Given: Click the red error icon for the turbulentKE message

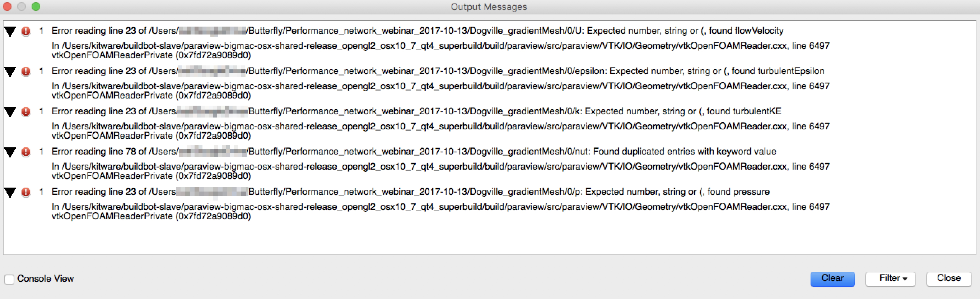Looking at the screenshot, I should click(x=25, y=112).
